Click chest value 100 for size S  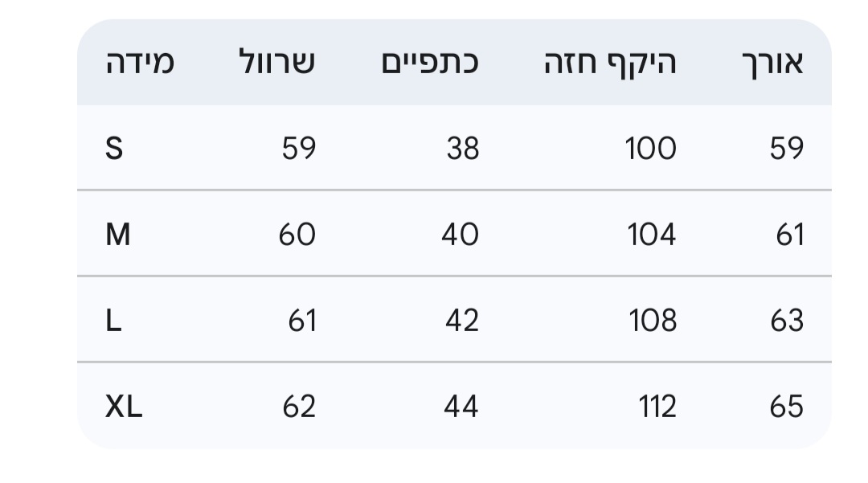click(651, 148)
